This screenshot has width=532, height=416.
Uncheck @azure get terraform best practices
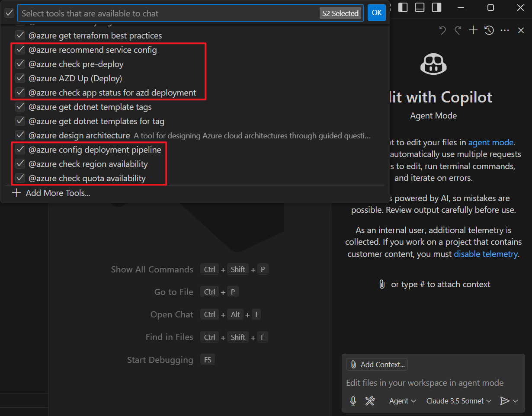pos(20,35)
